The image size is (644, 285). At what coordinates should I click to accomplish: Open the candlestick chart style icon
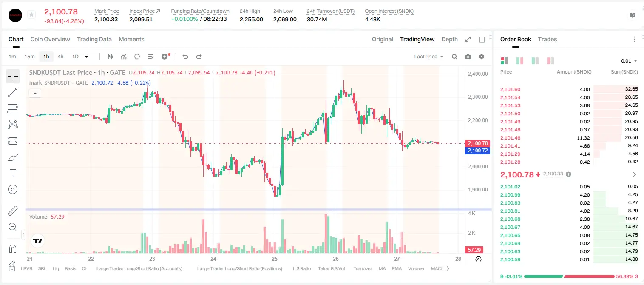(110, 57)
